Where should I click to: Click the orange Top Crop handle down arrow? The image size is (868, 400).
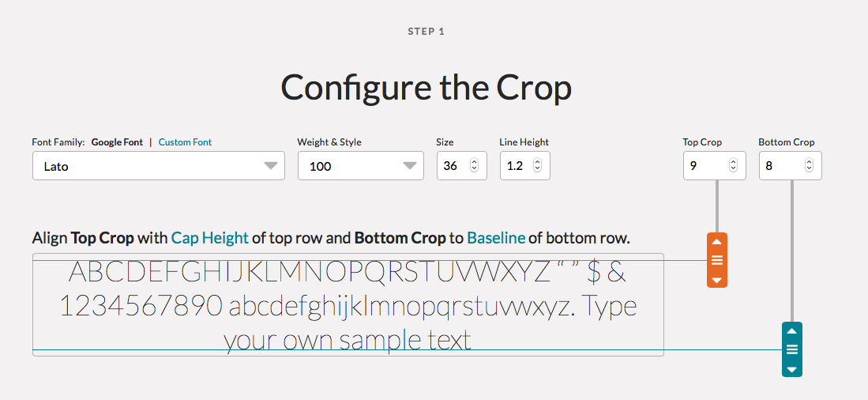(x=717, y=281)
